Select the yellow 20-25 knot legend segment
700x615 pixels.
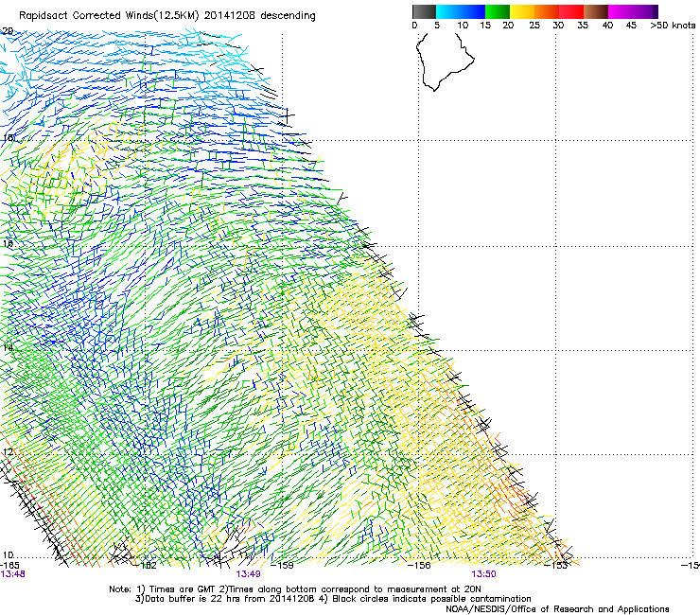pyautogui.click(x=522, y=11)
